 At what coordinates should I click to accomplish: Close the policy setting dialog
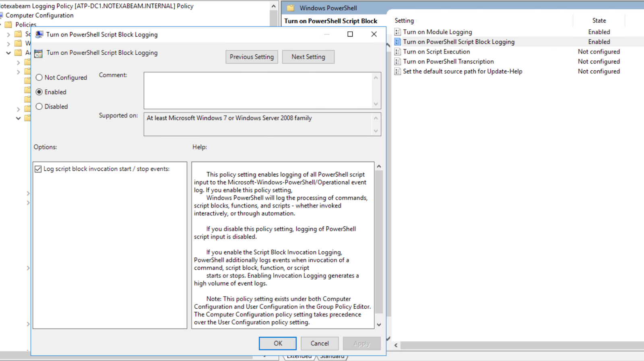[374, 34]
